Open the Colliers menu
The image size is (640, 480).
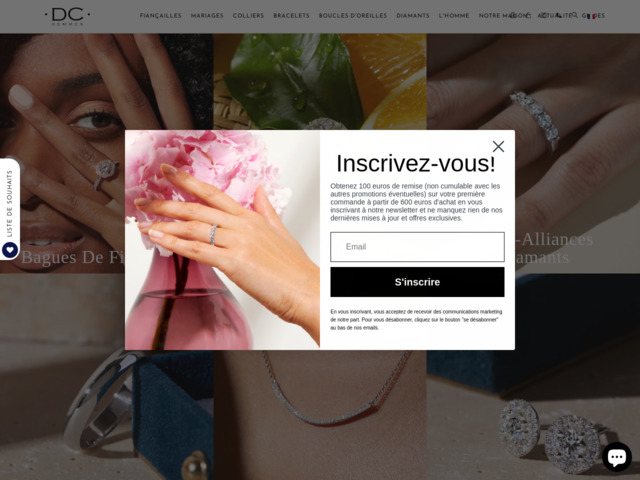tap(248, 16)
